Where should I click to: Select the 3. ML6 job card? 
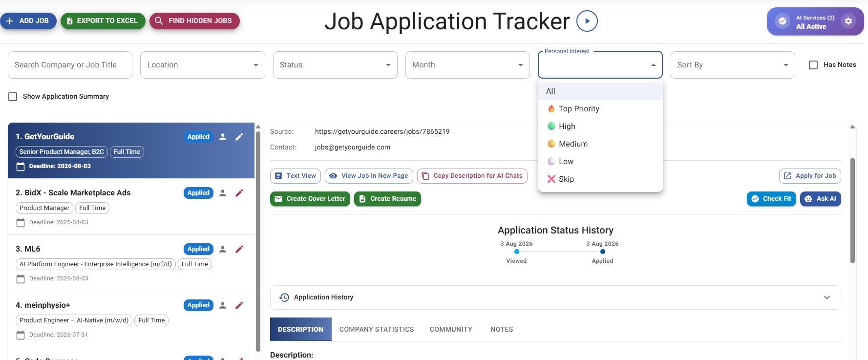(131, 263)
